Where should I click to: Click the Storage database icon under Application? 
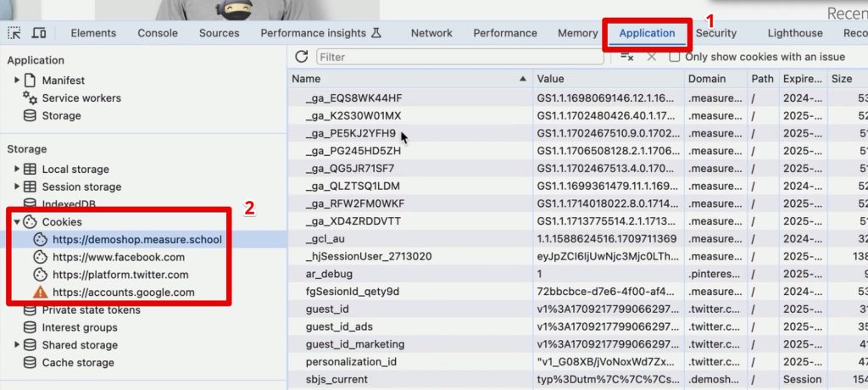[x=30, y=116]
